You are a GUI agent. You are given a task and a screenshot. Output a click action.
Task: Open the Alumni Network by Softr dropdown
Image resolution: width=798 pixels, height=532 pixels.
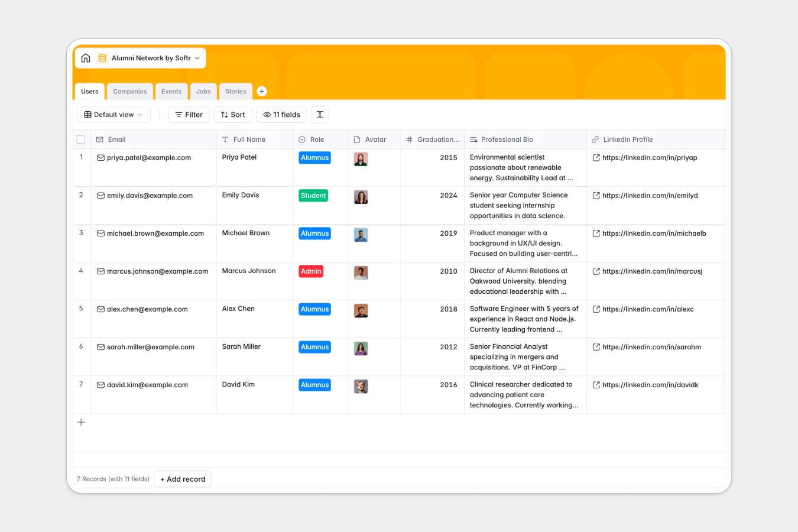tap(197, 57)
